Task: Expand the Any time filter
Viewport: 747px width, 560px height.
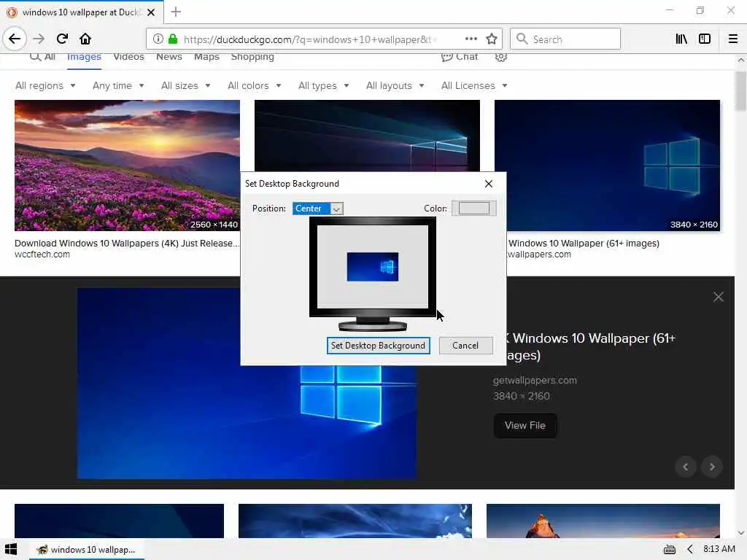Action: coord(118,86)
